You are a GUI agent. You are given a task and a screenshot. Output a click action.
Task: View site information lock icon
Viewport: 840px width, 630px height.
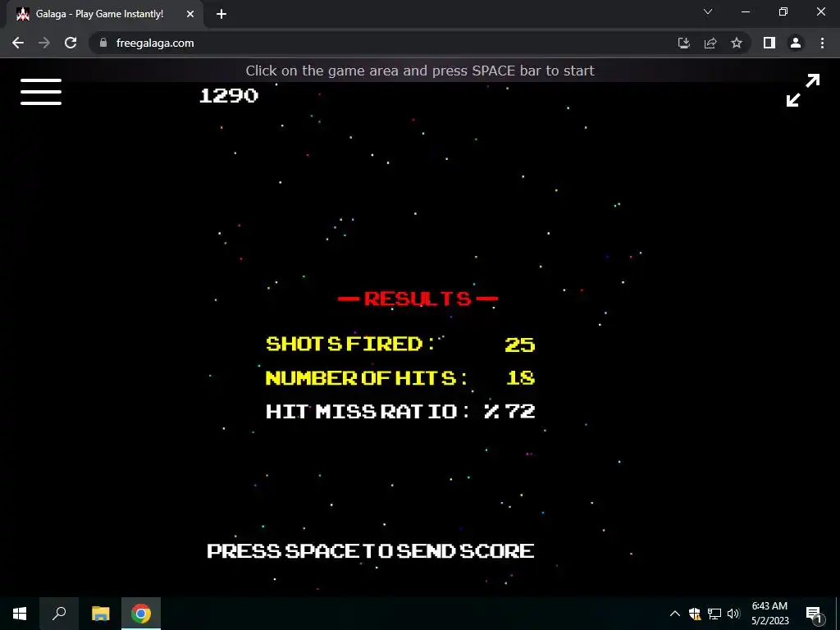coord(103,43)
